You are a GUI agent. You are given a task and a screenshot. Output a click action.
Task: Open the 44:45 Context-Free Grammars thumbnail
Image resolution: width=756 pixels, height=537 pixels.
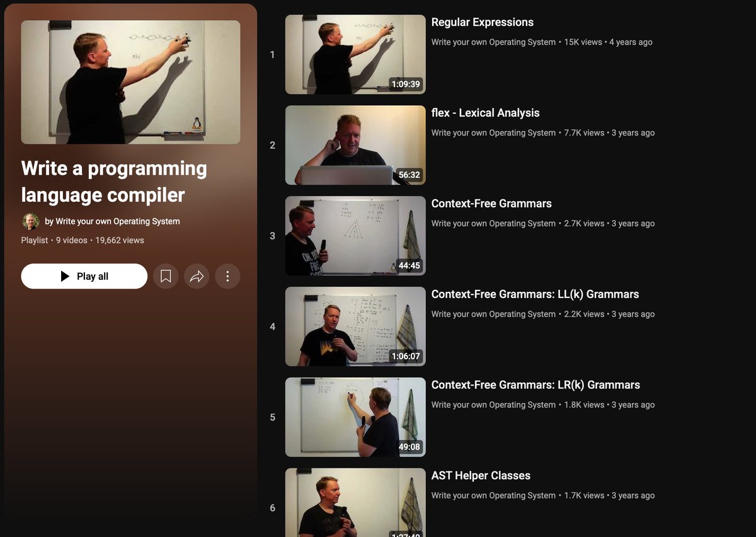click(x=355, y=236)
